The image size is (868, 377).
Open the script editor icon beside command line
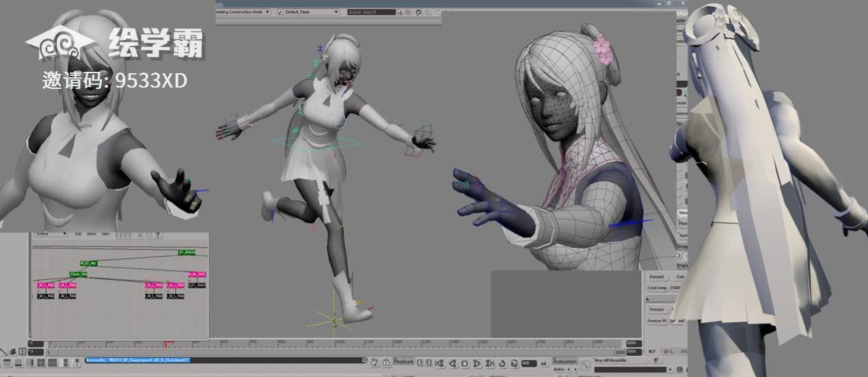tap(375, 363)
